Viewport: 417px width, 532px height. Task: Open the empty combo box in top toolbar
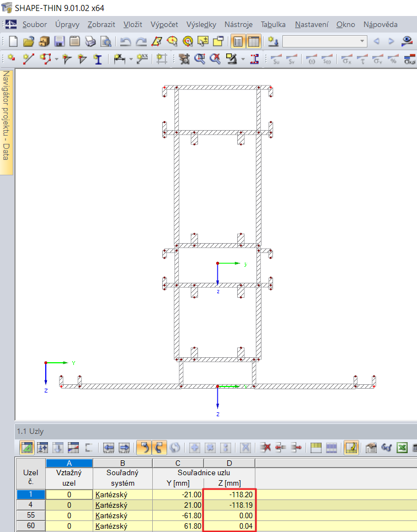pyautogui.click(x=325, y=41)
